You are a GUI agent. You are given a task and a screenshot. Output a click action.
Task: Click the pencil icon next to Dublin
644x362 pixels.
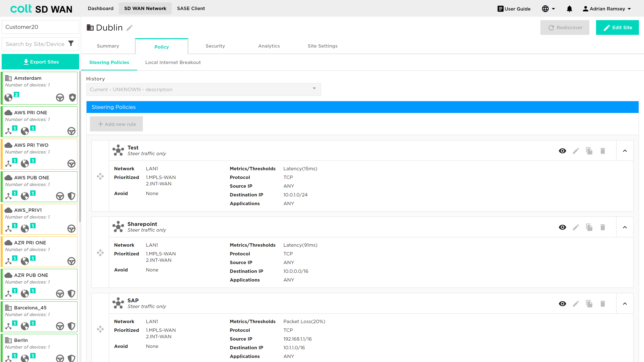pyautogui.click(x=129, y=28)
